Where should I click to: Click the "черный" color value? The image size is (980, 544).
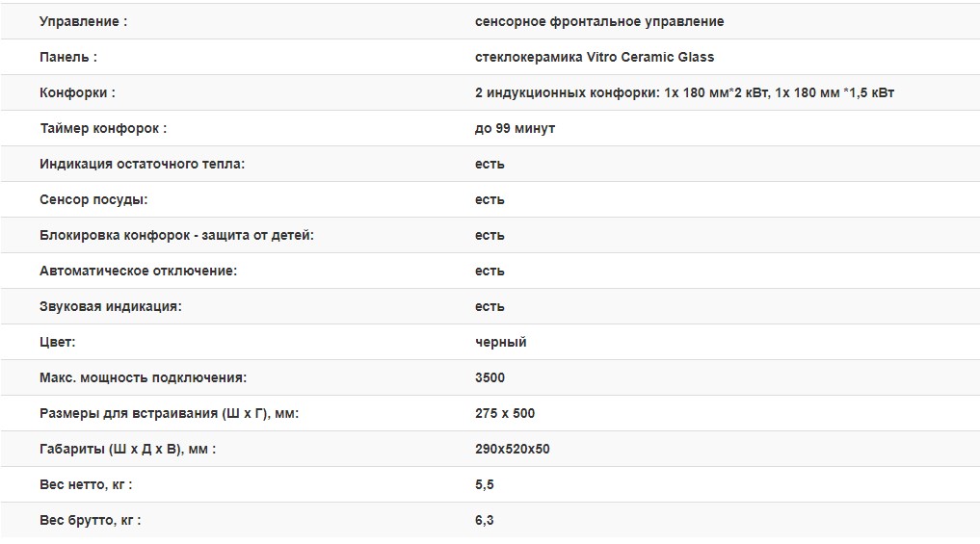pyautogui.click(x=501, y=342)
